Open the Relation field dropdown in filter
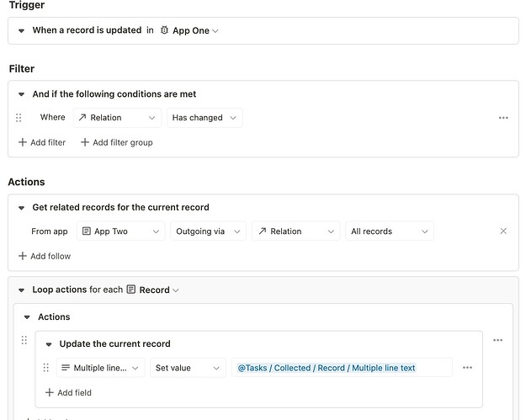 [118, 118]
